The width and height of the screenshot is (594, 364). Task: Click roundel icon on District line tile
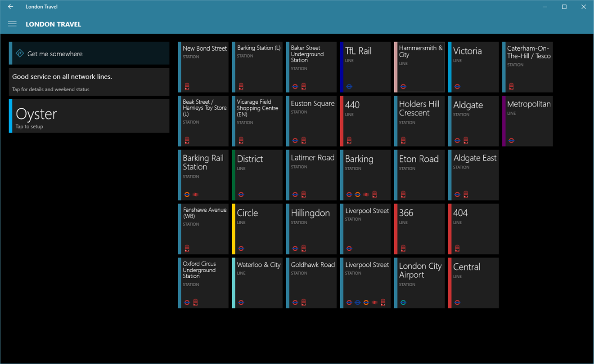tap(241, 195)
